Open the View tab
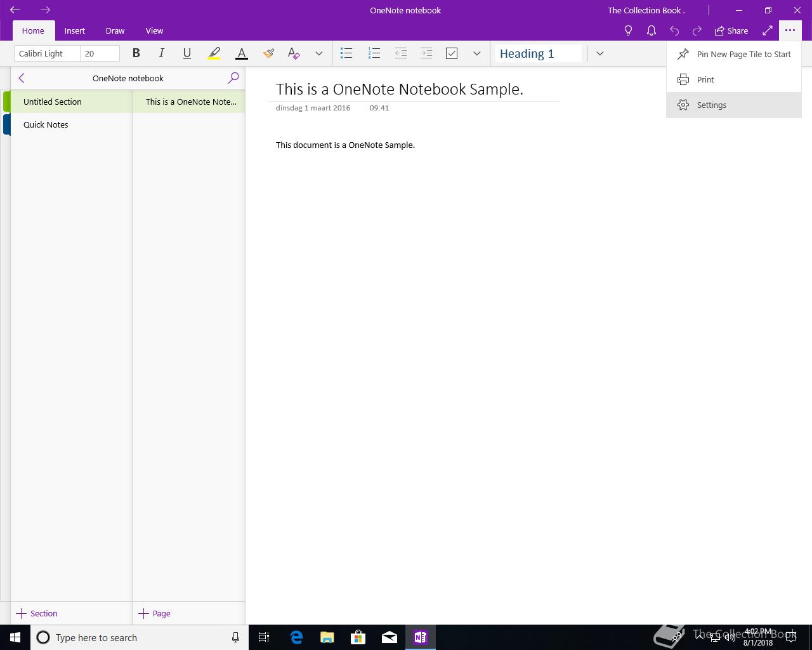The height and width of the screenshot is (650, 812). 154,30
